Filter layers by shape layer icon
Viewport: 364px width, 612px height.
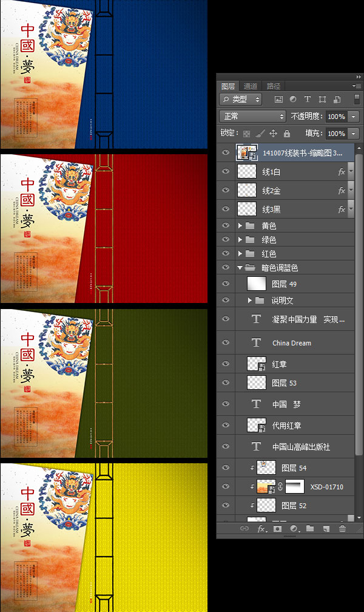[322, 99]
